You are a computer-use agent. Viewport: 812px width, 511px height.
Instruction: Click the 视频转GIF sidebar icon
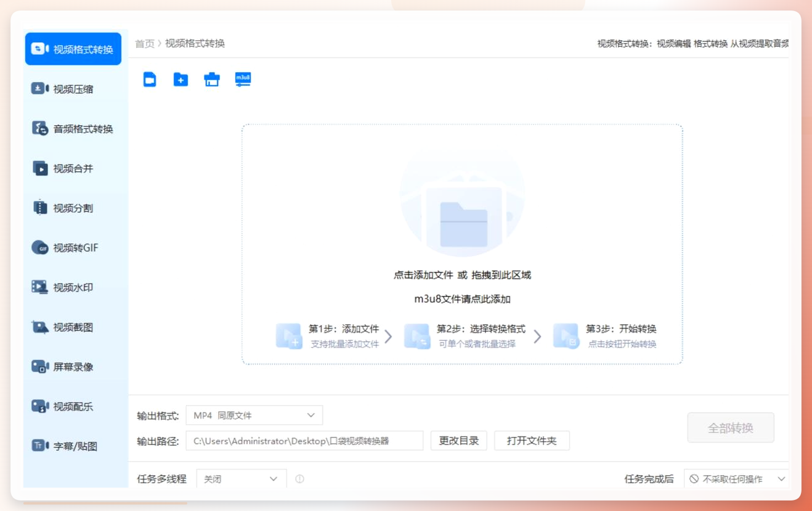pos(40,248)
